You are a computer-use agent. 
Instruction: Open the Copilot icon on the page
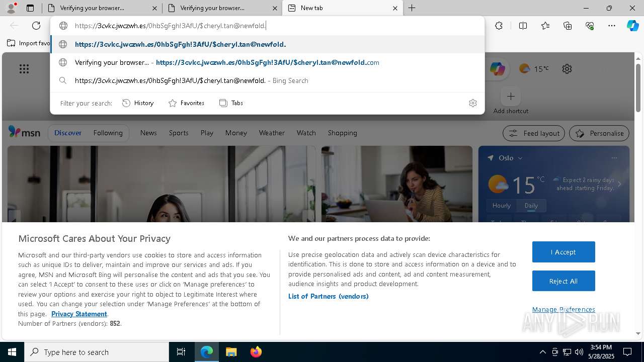pos(497,69)
